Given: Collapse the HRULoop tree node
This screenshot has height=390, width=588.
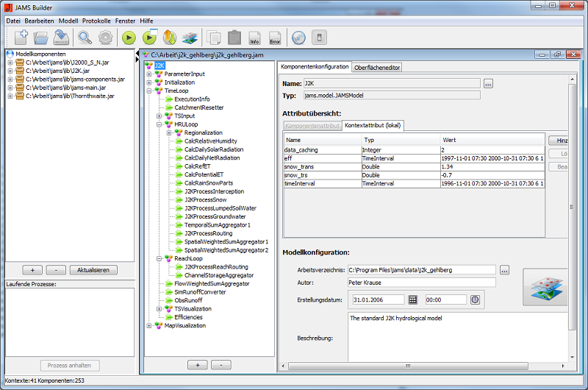Looking at the screenshot, I should (159, 124).
